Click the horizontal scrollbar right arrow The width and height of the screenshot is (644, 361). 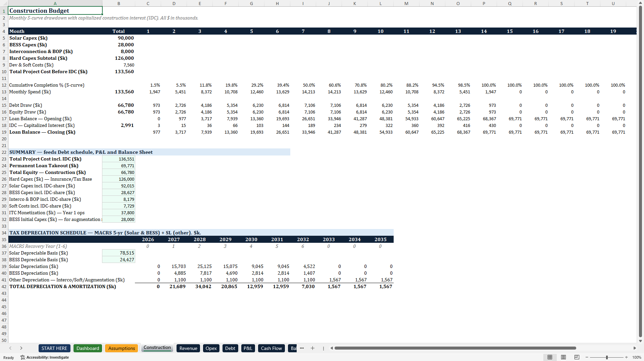pos(635,348)
